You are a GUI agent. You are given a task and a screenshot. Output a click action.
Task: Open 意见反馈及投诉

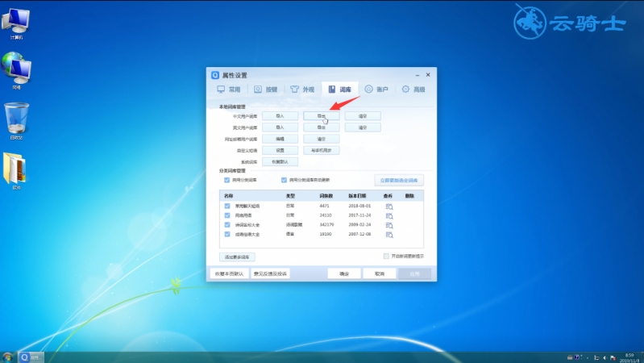[270, 273]
